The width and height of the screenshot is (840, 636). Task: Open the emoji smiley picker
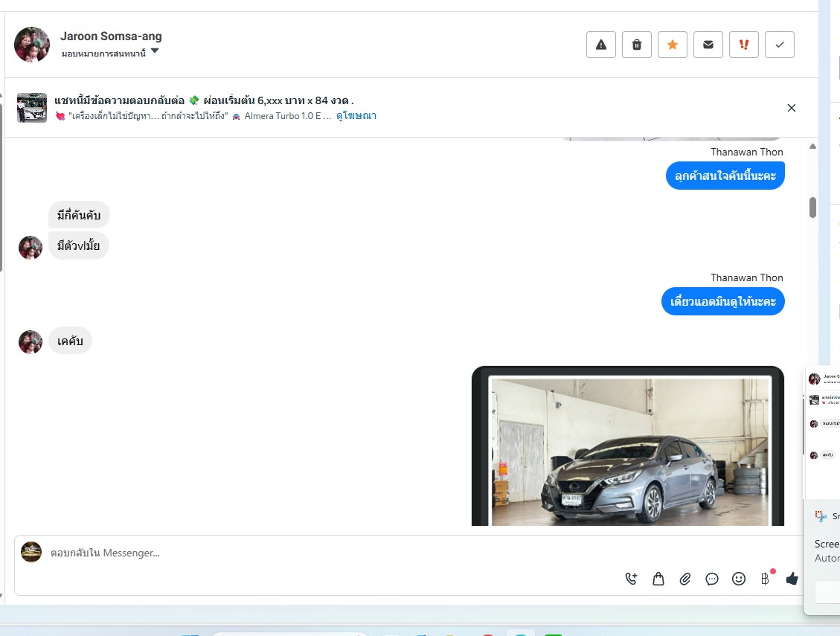click(739, 579)
